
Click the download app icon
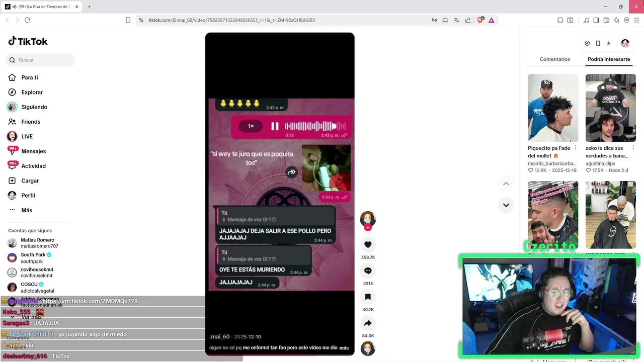click(x=609, y=43)
